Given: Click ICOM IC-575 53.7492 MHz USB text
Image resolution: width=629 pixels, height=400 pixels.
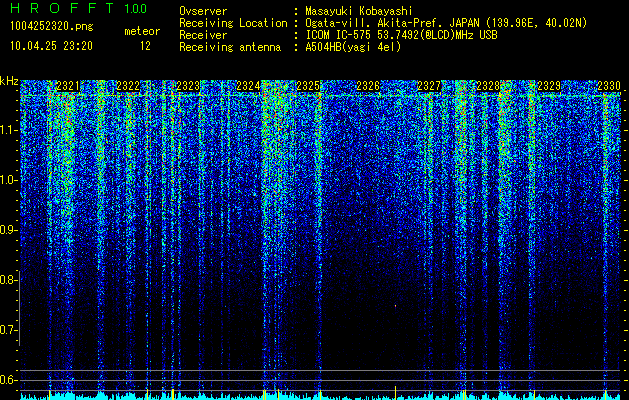Looking at the screenshot, I should tap(401, 35).
